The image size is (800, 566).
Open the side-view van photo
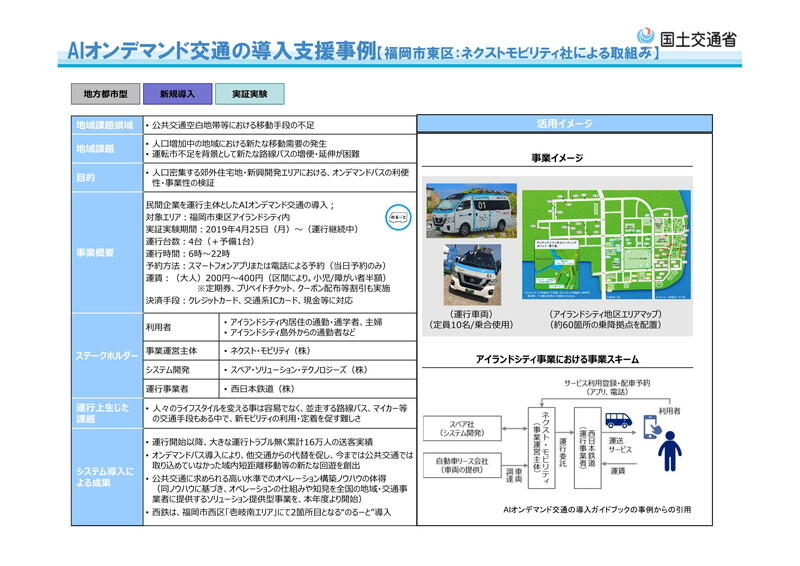pos(471,211)
